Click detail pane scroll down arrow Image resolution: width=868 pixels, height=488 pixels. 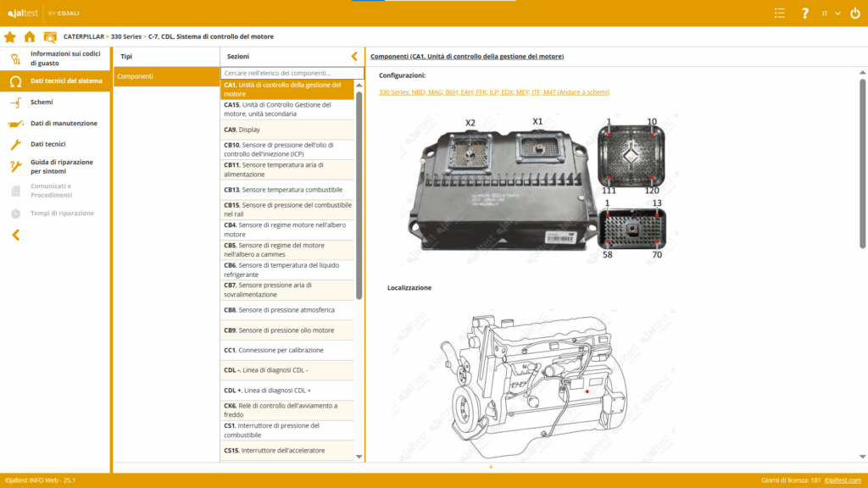point(862,457)
